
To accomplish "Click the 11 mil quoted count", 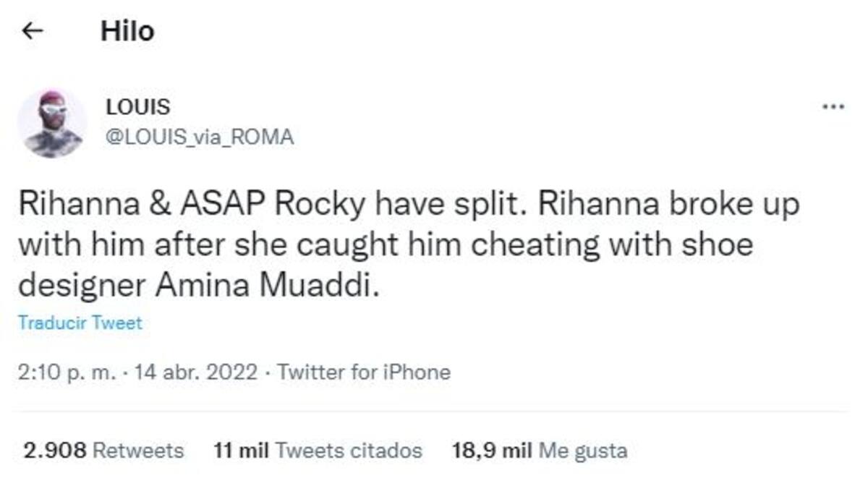I will click(242, 451).
